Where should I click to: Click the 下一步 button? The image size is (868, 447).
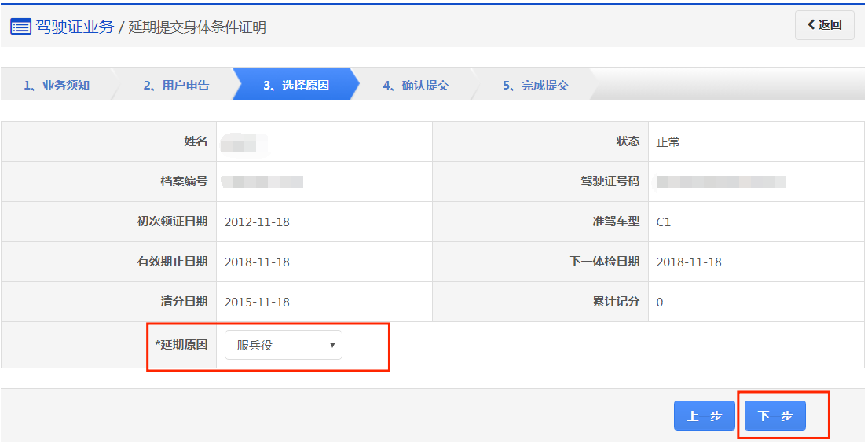tap(775, 416)
